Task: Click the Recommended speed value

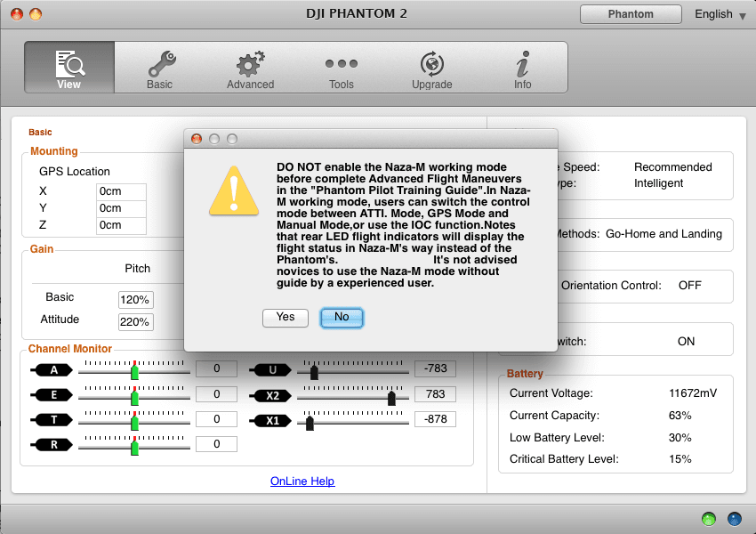Action: pos(673,167)
